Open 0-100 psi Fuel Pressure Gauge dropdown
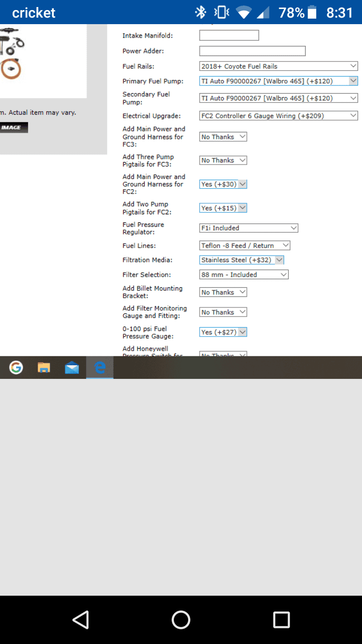Screen dimensions: 362x644 (223, 332)
